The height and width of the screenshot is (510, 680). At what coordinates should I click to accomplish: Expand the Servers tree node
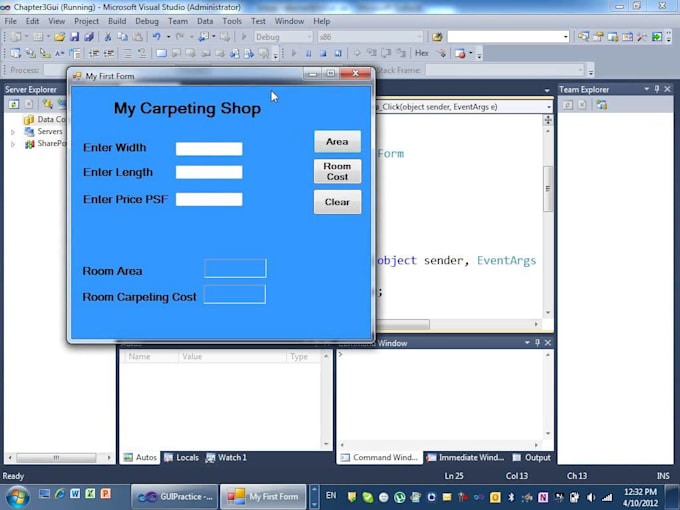[13, 131]
